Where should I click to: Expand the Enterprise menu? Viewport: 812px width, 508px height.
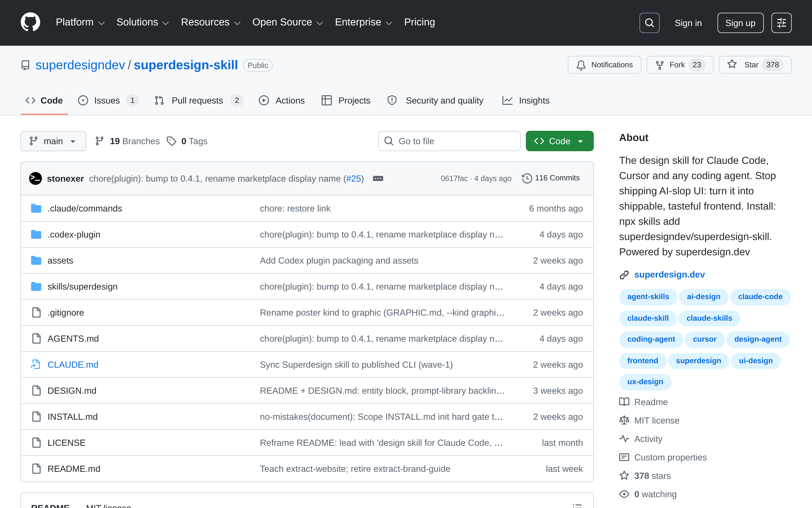(x=363, y=22)
